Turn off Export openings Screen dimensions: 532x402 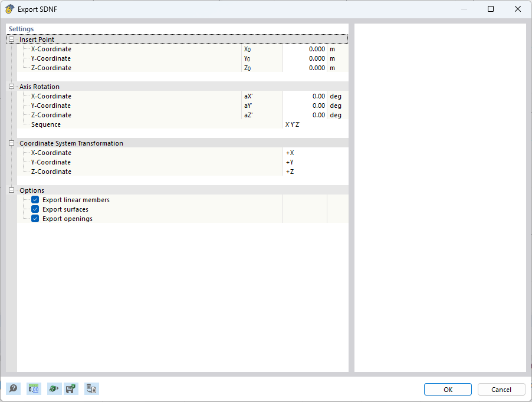click(x=35, y=218)
